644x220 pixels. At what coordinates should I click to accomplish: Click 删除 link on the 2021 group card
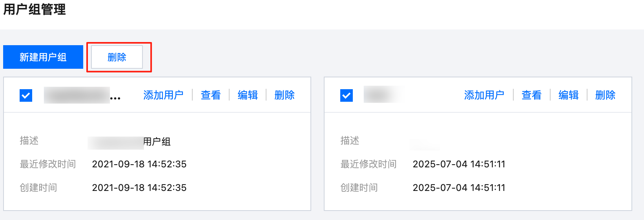[285, 95]
